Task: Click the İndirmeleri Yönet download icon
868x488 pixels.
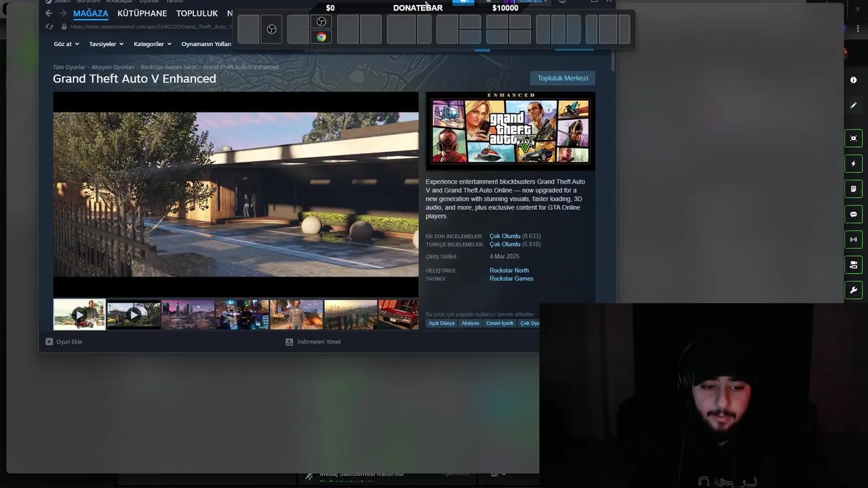Action: click(x=289, y=342)
